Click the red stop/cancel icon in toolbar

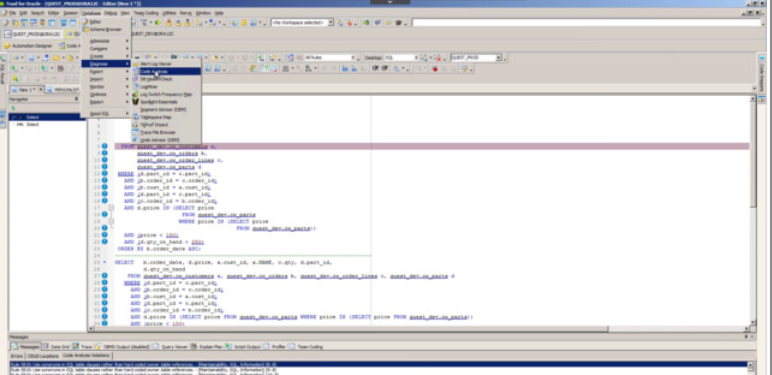click(435, 69)
